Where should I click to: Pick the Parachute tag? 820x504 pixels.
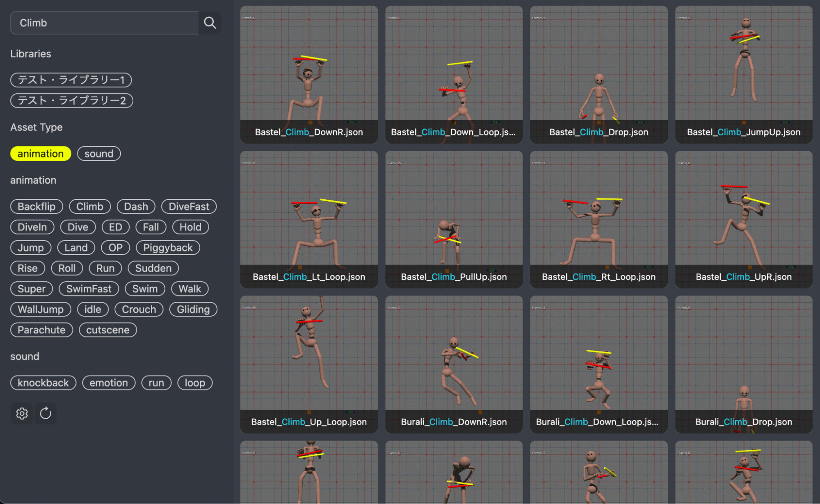tap(41, 330)
